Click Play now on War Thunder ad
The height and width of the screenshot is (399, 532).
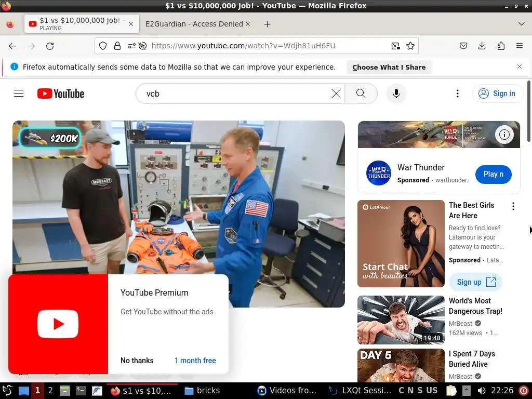click(494, 175)
